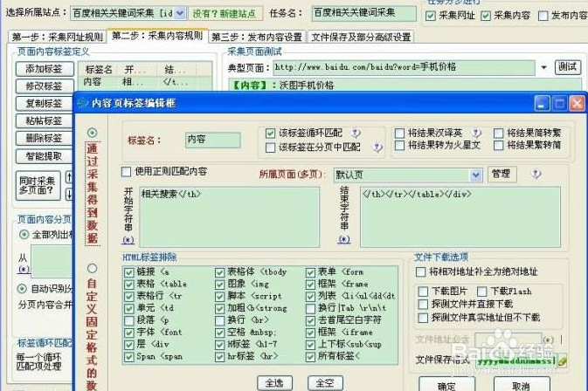Toggle 所有标签< checkbox
The image size is (588, 391).
coord(310,357)
